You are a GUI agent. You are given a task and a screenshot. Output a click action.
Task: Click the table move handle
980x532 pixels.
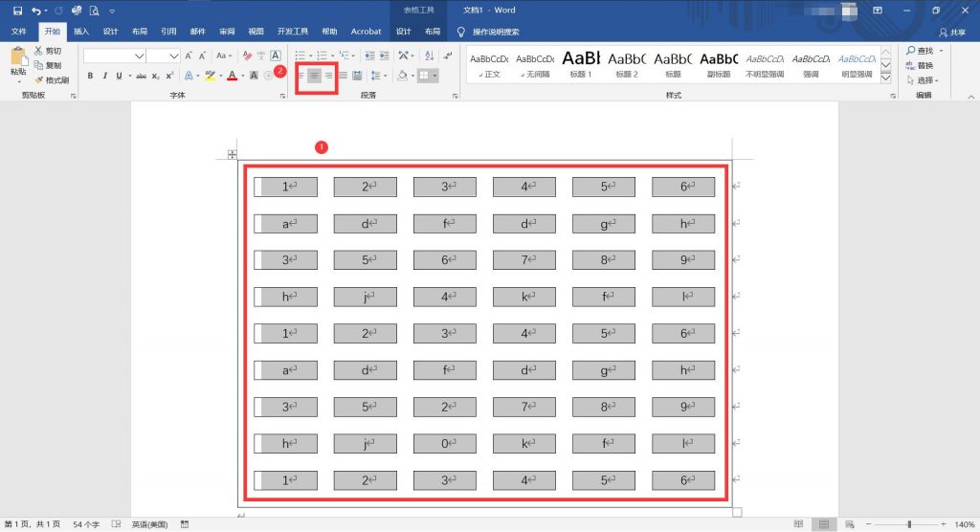(232, 154)
